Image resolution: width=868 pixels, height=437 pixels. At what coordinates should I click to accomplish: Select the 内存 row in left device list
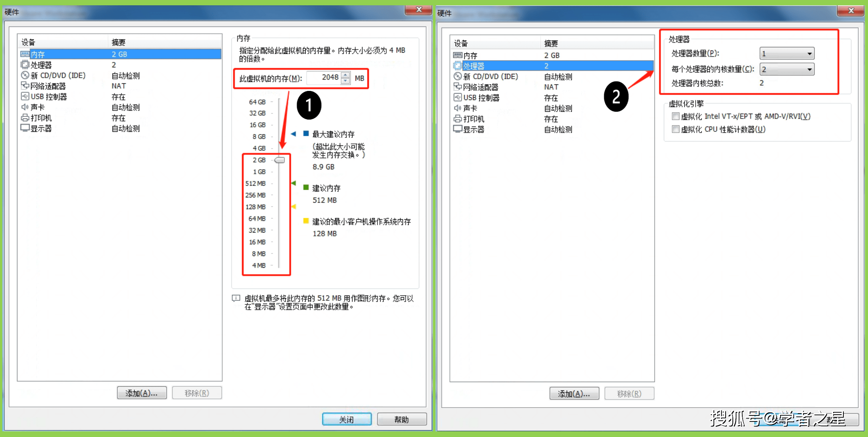click(x=120, y=54)
